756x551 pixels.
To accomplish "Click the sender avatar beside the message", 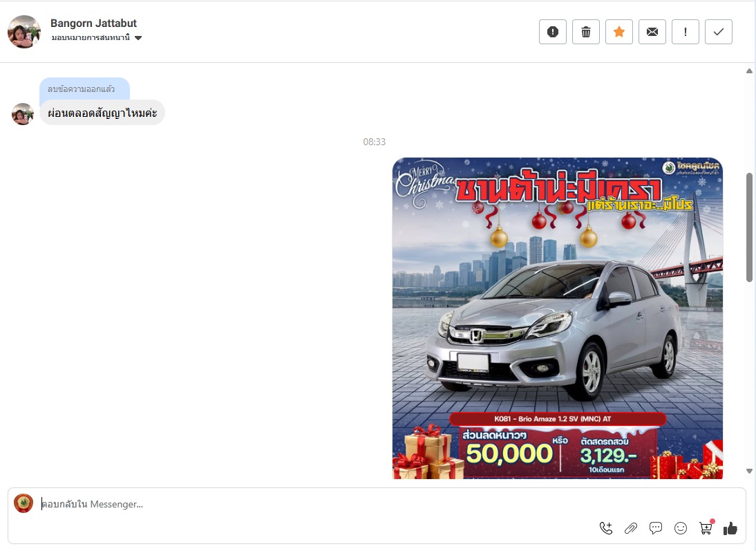I will tap(23, 114).
